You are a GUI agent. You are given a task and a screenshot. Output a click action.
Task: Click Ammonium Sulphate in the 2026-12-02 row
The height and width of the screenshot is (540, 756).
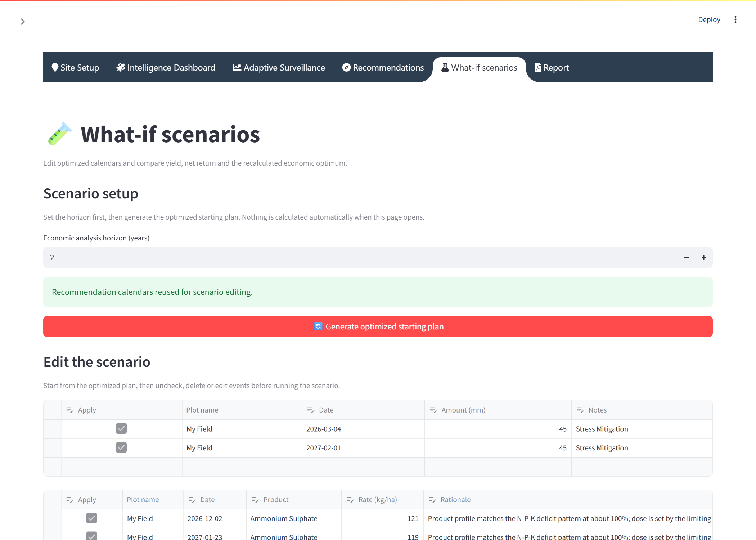[x=294, y=518]
